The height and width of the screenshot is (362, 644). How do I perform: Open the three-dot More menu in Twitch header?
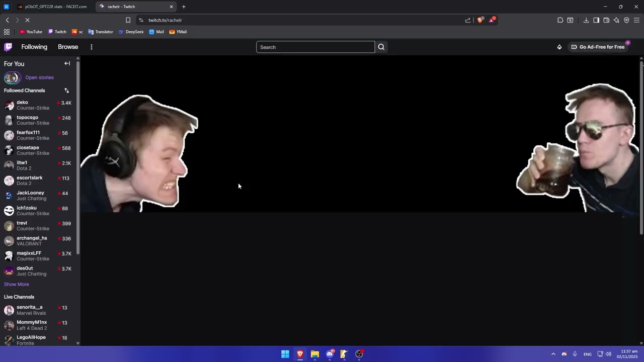[x=91, y=47]
